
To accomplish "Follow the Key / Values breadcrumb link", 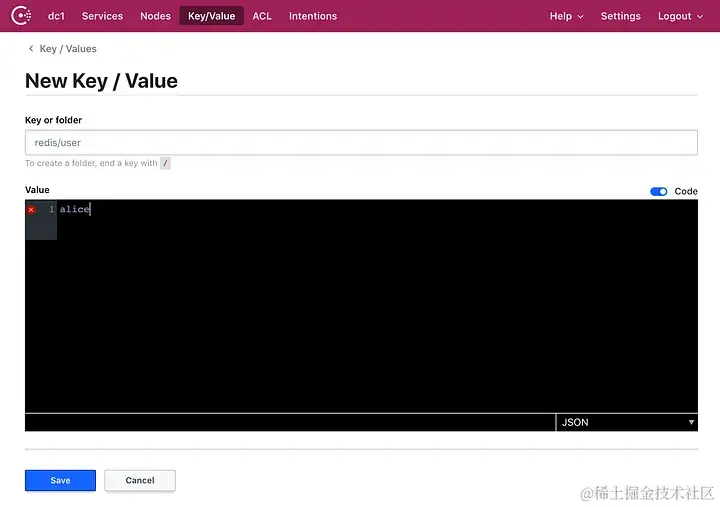I will [x=68, y=49].
